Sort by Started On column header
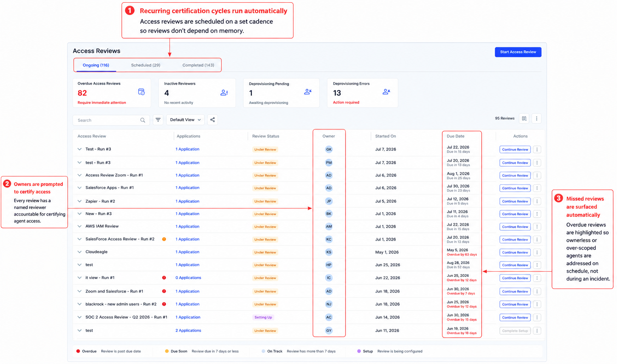This screenshot has height=364, width=617. [x=386, y=136]
